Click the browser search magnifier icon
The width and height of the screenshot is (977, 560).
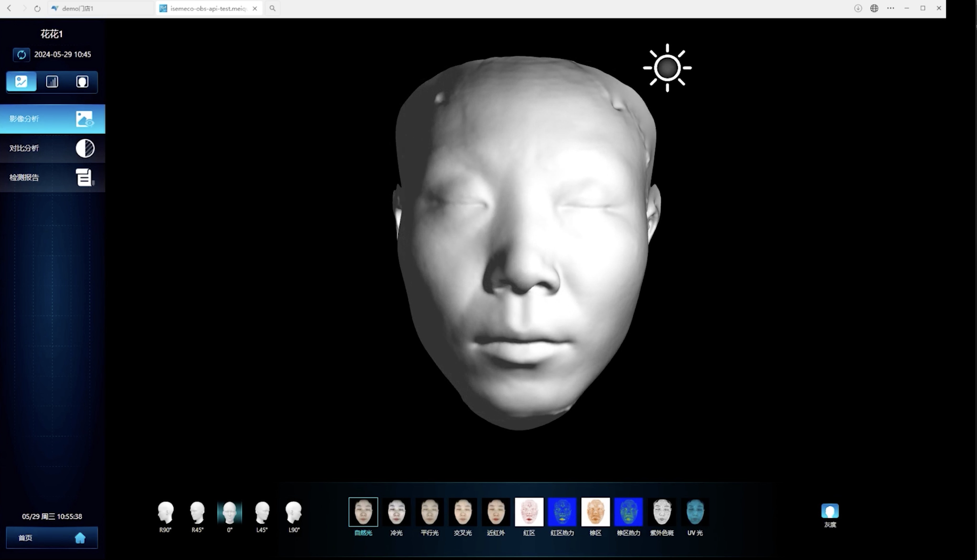[x=272, y=8]
